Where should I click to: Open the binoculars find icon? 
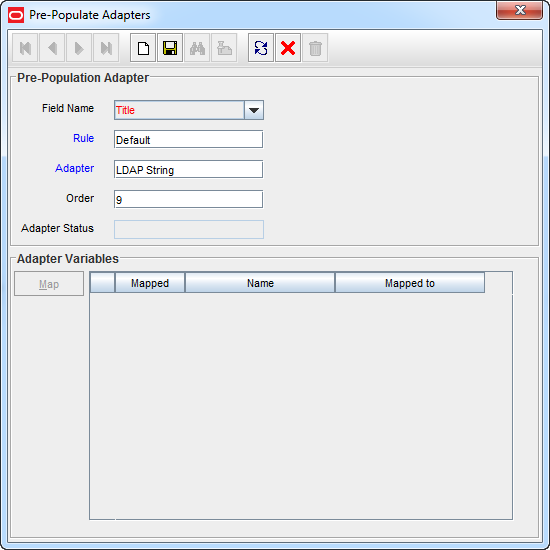[x=197, y=48]
